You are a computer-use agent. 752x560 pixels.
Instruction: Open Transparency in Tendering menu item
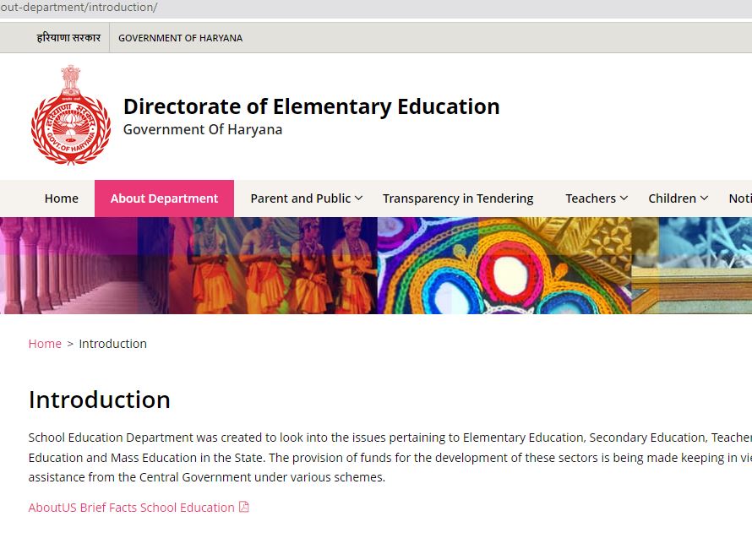tap(458, 198)
